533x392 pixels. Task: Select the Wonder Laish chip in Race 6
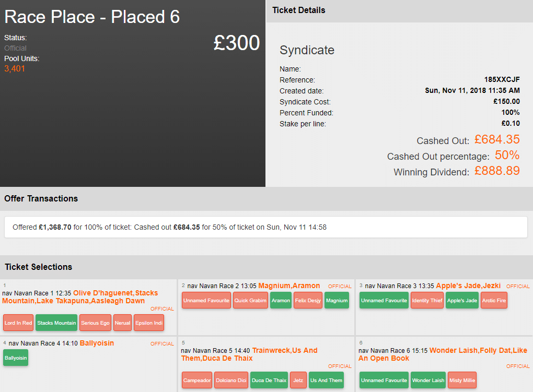tap(428, 381)
